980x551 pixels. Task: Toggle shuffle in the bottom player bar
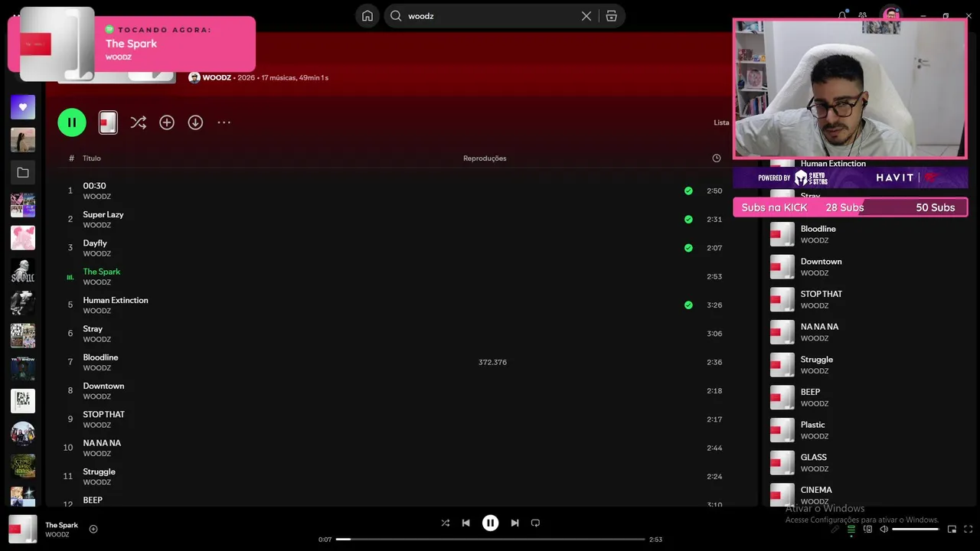(445, 523)
